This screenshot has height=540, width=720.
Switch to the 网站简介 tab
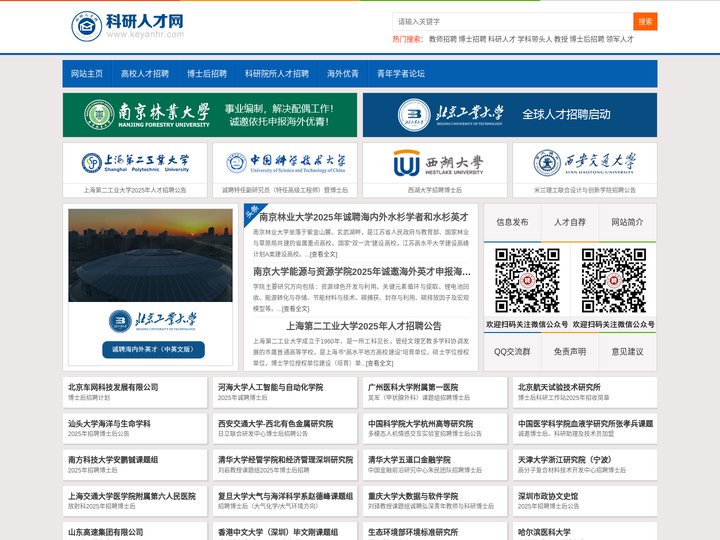(627, 222)
